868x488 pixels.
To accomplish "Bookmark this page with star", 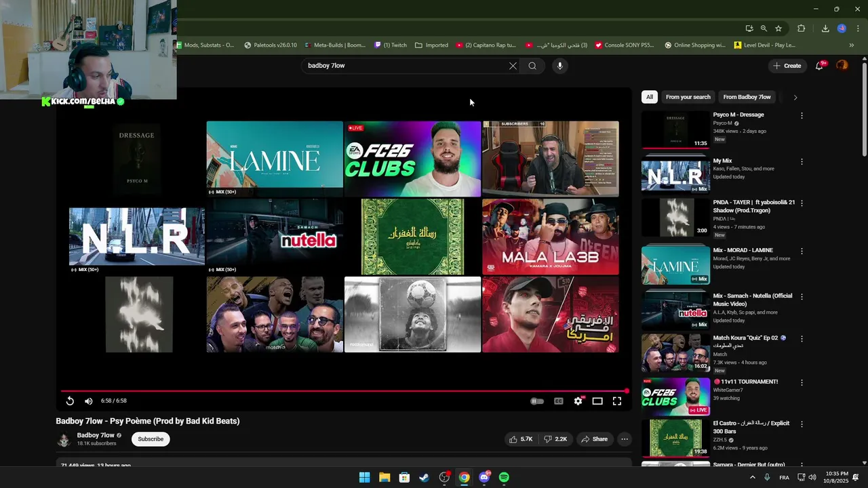I will point(778,28).
